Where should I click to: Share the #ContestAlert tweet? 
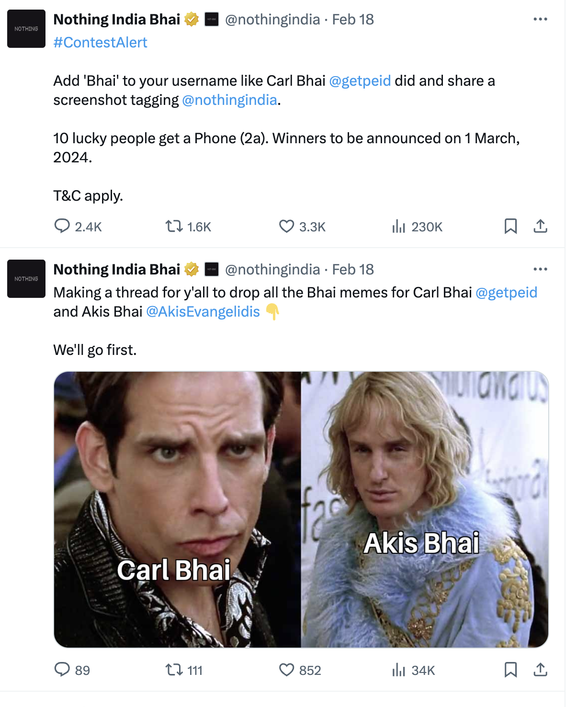540,226
